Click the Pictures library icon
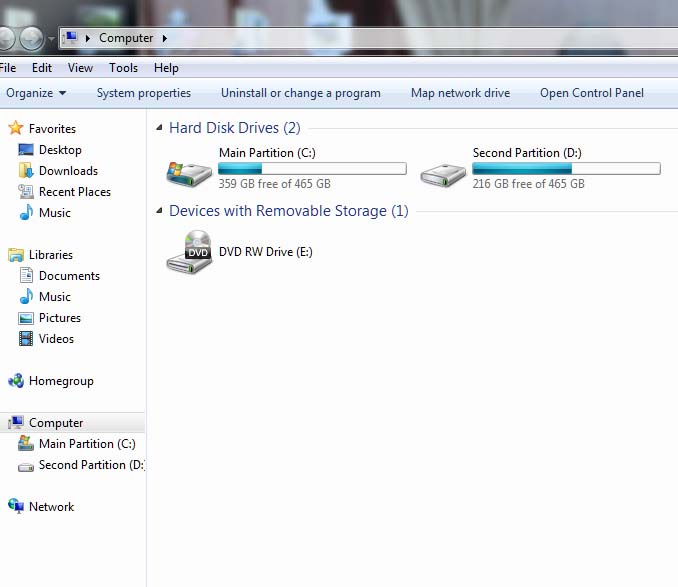The image size is (678, 587). (26, 318)
